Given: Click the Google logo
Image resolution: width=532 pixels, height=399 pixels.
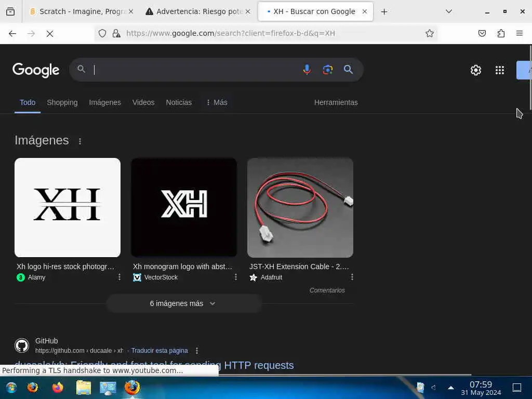Looking at the screenshot, I should [x=36, y=70].
